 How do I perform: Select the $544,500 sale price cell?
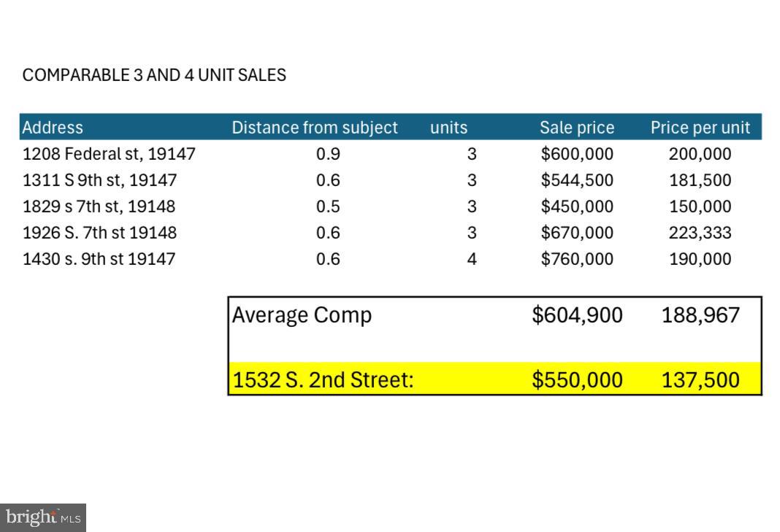[x=577, y=180]
